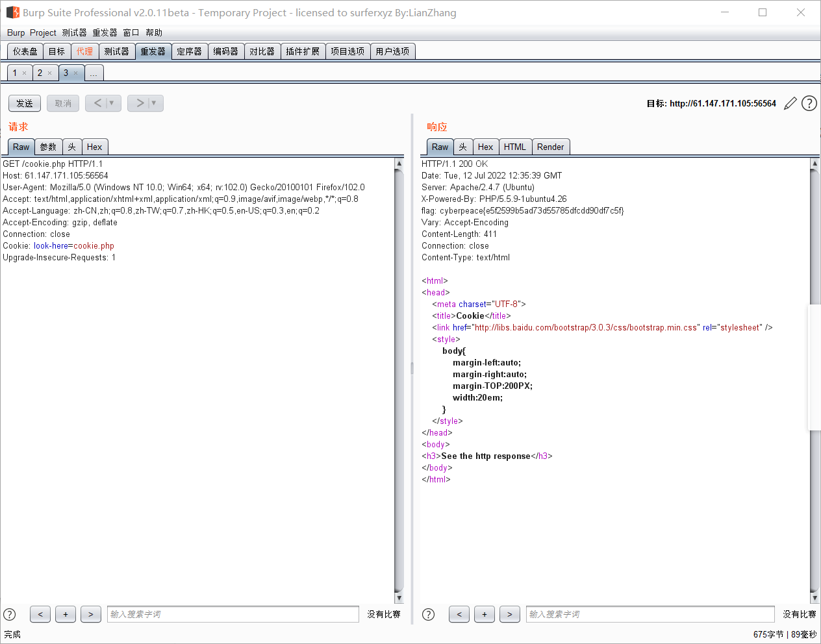The image size is (821, 644).
Task: Click the GET /cookie.php request line
Action: click(53, 164)
